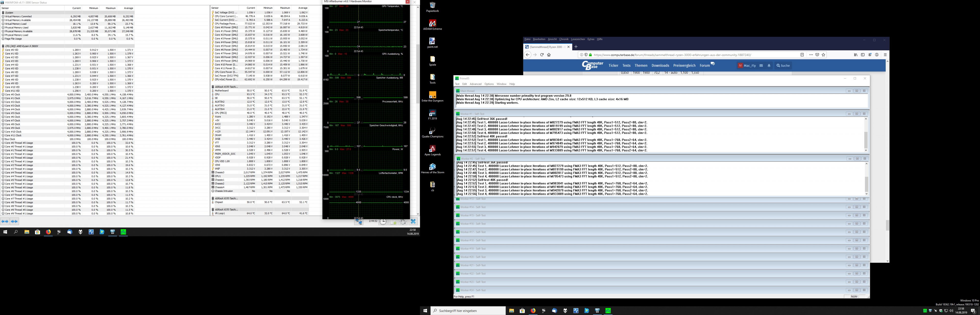Click HWiNFO shrink-columns inward arrows button
This screenshot has height=315, width=980.
pos(15,221)
